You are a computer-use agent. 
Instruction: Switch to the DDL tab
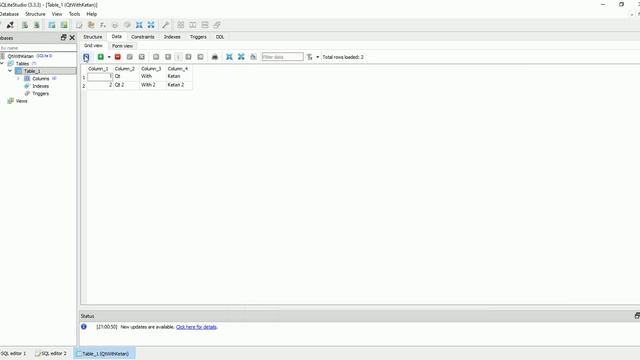coord(220,37)
